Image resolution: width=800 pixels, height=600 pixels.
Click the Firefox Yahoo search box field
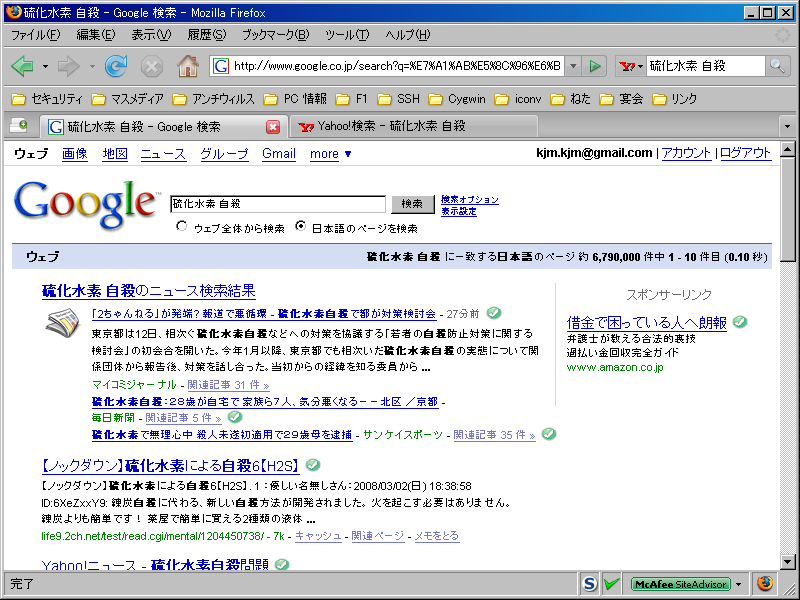(706, 66)
